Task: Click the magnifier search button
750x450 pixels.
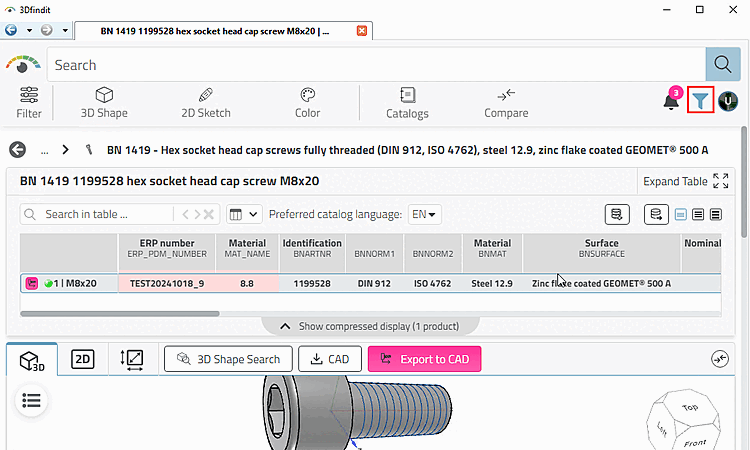Action: pos(723,64)
